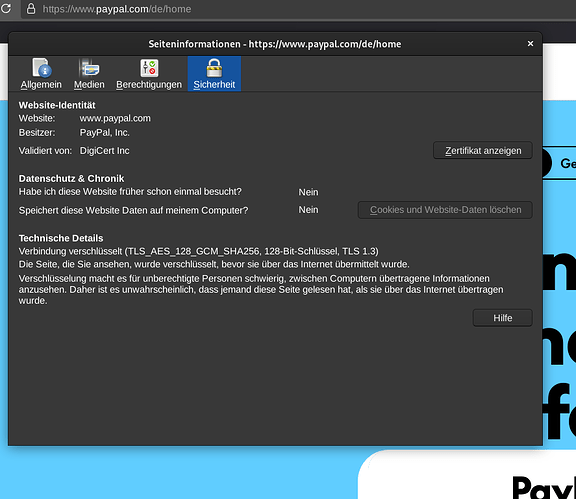576x499 pixels.
Task: Click Zertifikat anzeigen button
Action: 483,151
